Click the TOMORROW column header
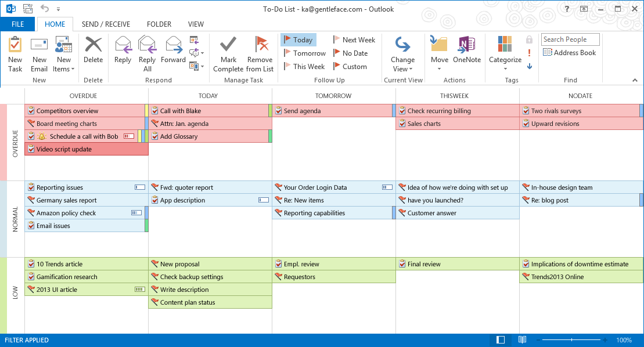The image size is (644, 347). tap(333, 96)
